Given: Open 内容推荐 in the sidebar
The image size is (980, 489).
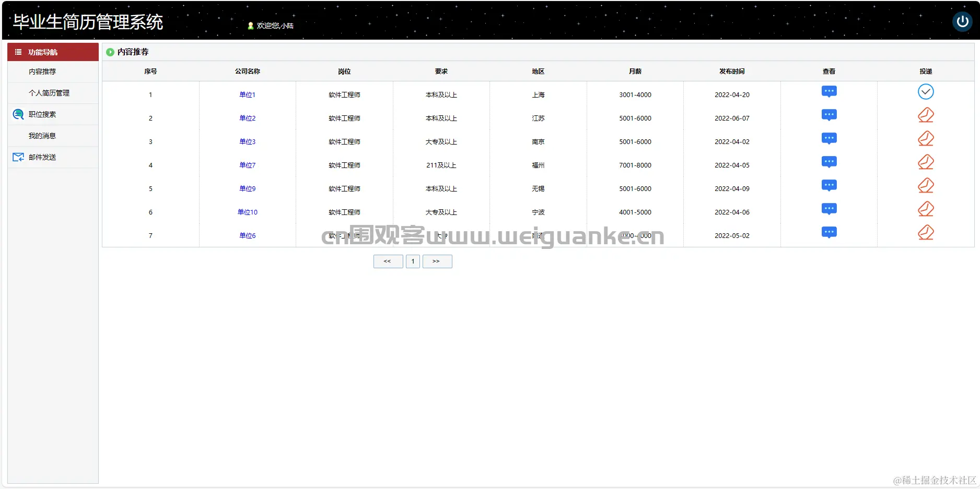Looking at the screenshot, I should (42, 71).
